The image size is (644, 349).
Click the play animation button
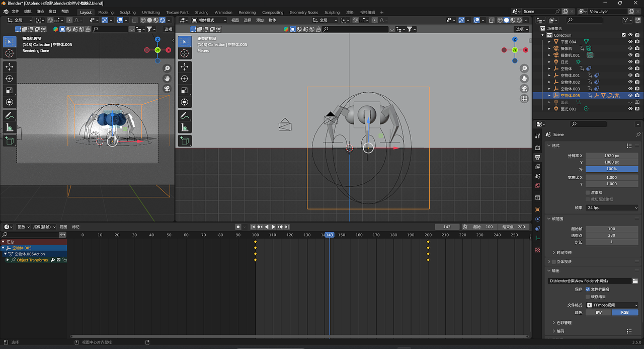click(273, 227)
